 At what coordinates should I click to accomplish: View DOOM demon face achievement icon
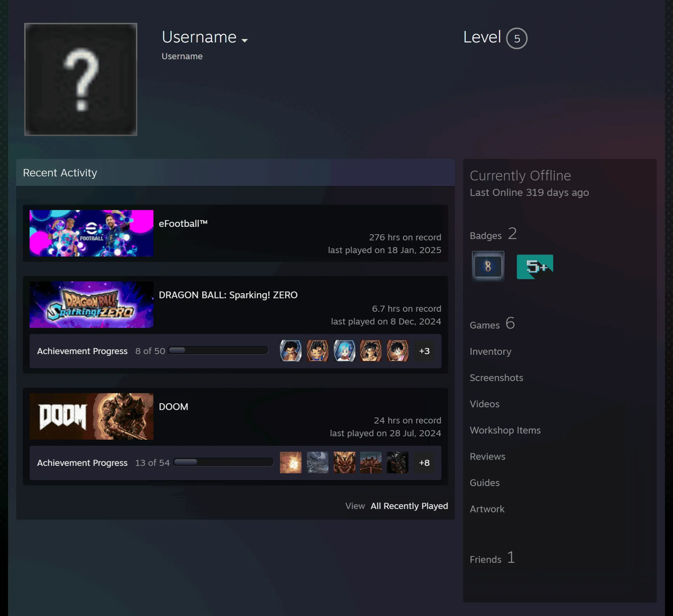344,463
